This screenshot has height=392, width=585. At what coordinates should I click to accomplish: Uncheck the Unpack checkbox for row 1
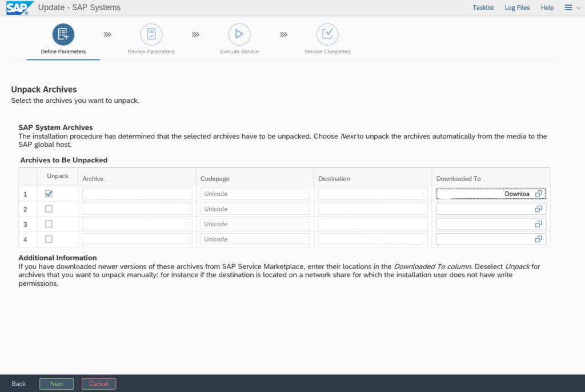[x=49, y=194]
